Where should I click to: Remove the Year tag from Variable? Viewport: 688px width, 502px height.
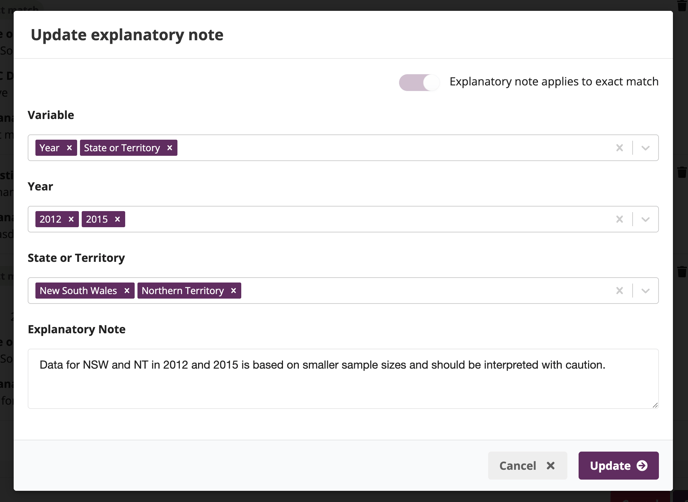69,148
